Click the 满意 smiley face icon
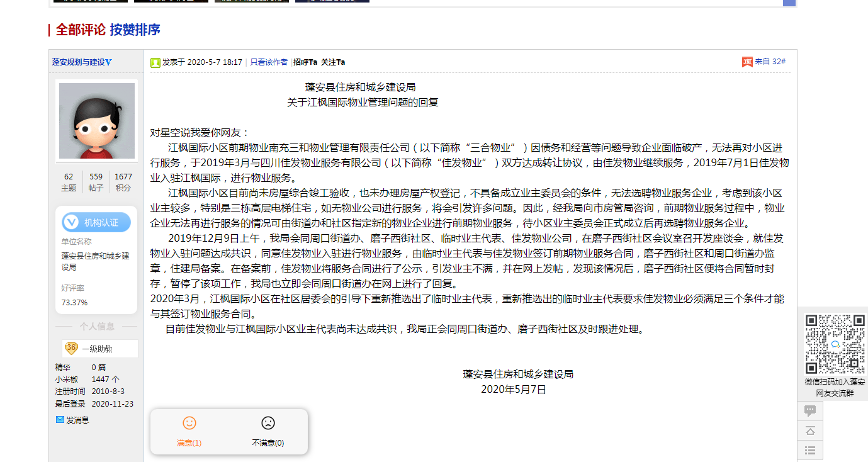This screenshot has width=868, height=462. 189,424
